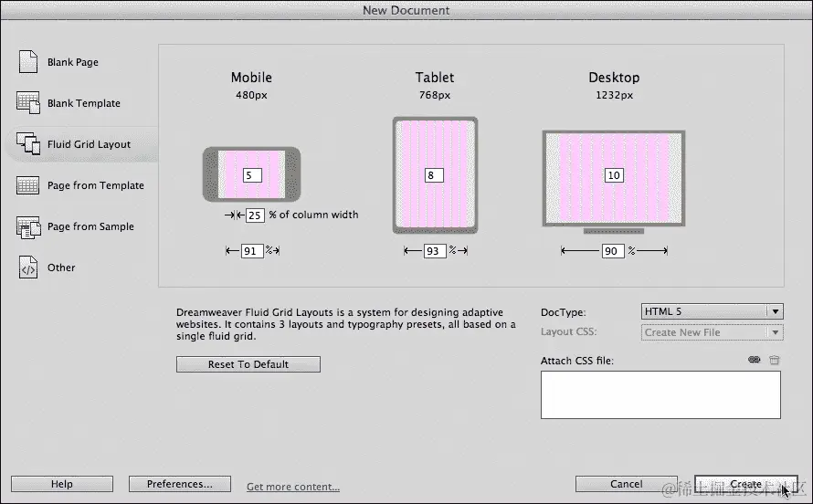Choose Page from Sample category
Screen dimensions: 813x504
click(x=90, y=226)
